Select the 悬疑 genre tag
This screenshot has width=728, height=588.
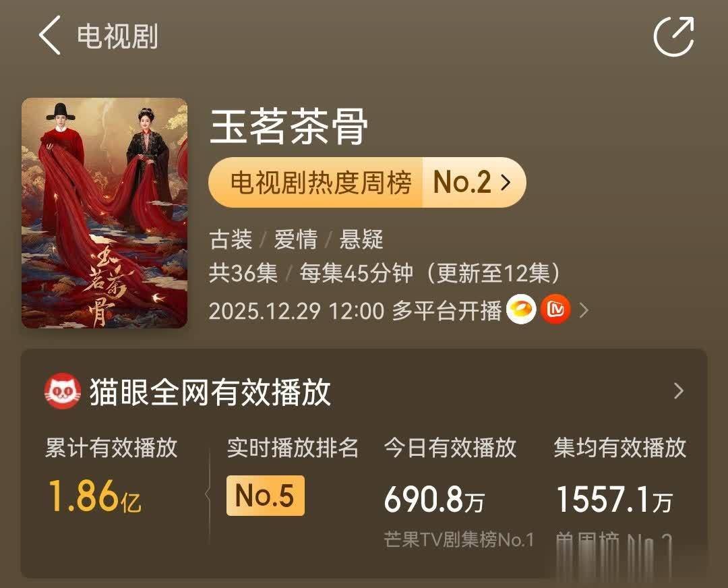pyautogui.click(x=361, y=239)
